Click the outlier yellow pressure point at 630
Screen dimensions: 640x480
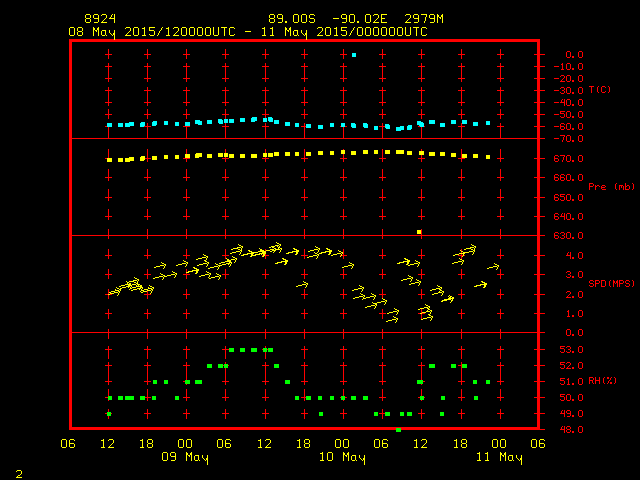coord(420,232)
